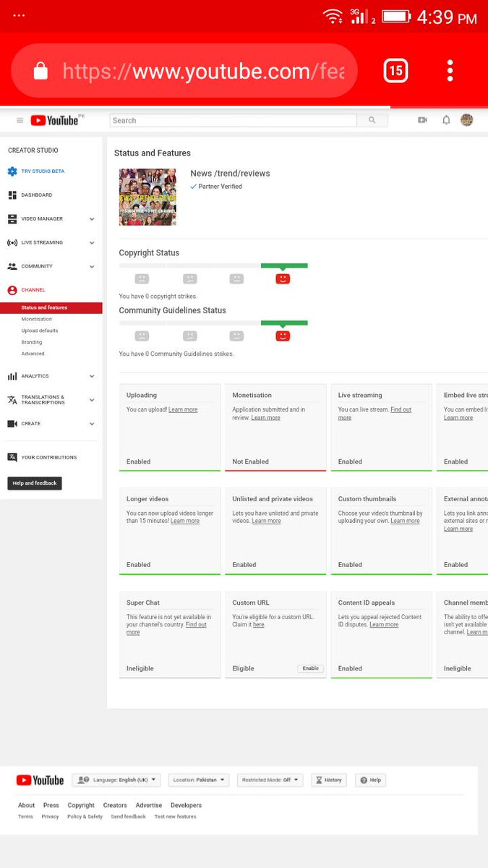Screen dimensions: 488x868
Task: Expand Create chevron
Action: click(x=92, y=425)
